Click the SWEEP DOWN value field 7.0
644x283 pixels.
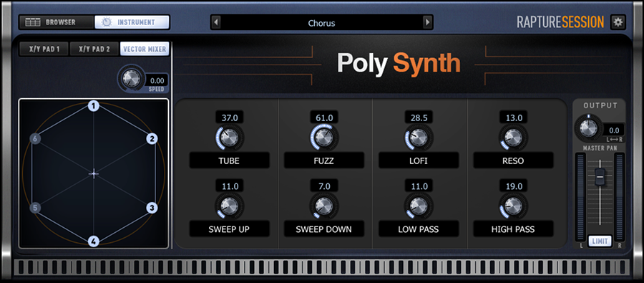coord(324,186)
